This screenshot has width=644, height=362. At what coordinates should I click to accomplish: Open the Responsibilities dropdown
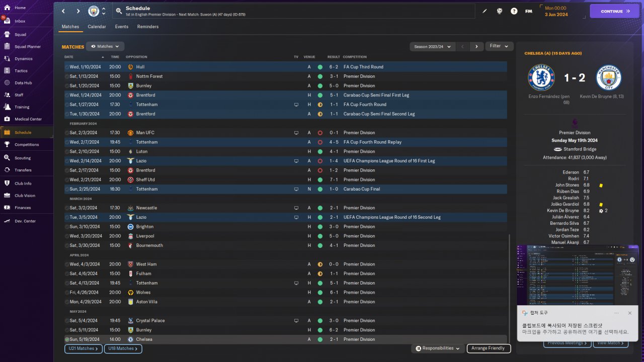438,348
